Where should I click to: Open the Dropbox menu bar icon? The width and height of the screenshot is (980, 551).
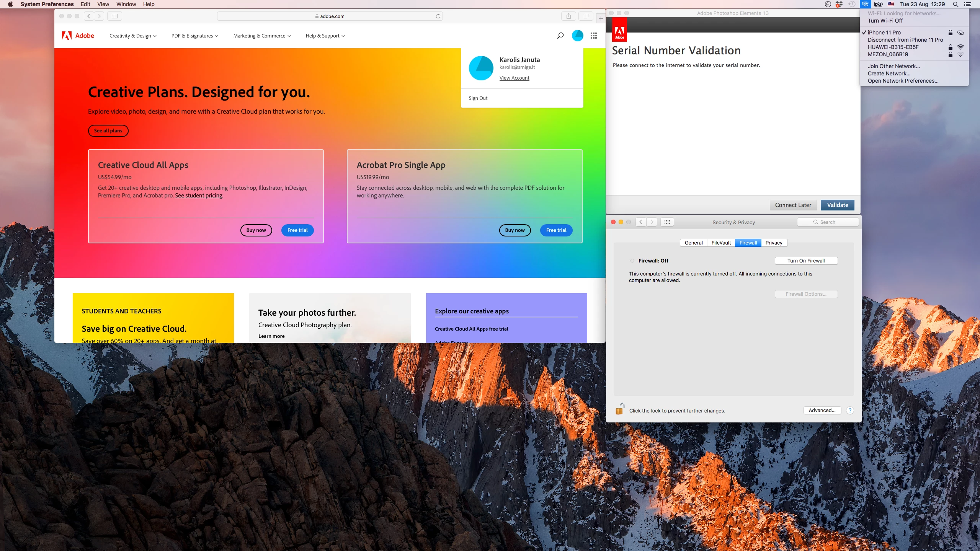(x=839, y=4)
